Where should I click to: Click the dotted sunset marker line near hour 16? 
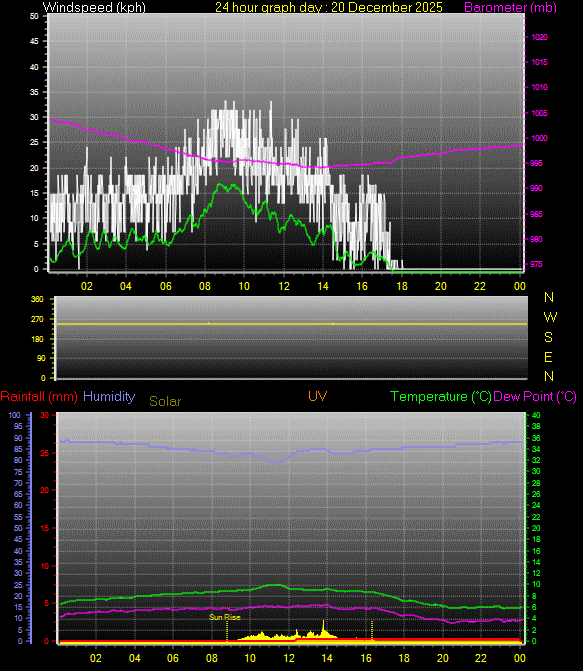coord(372,630)
